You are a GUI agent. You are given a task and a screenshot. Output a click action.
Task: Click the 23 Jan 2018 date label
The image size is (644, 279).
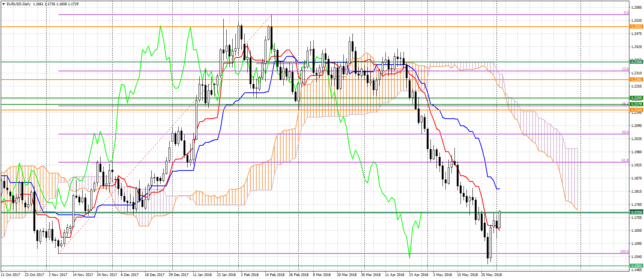(x=226, y=275)
